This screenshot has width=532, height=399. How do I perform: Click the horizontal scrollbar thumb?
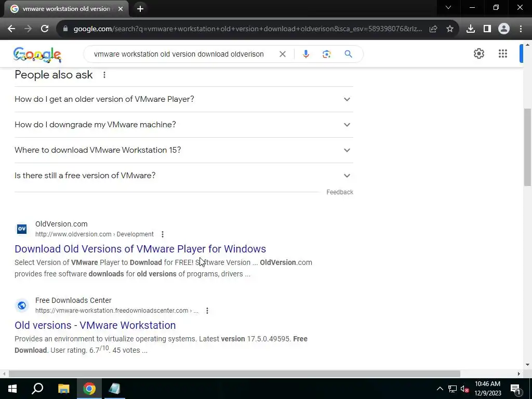pyautogui.click(x=234, y=374)
